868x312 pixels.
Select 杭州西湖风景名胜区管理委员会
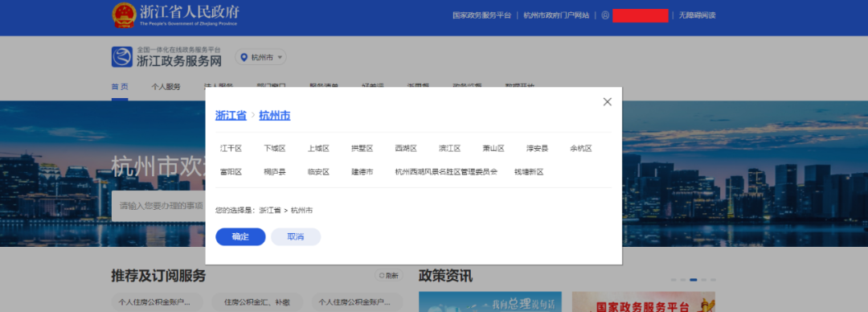pos(446,172)
